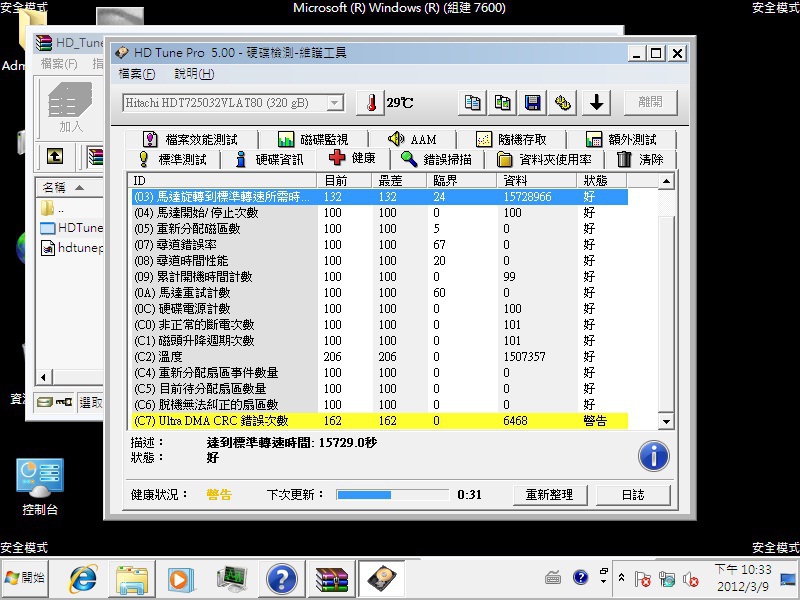
Task: Click the copy info to clipboard icon
Action: click(x=472, y=103)
